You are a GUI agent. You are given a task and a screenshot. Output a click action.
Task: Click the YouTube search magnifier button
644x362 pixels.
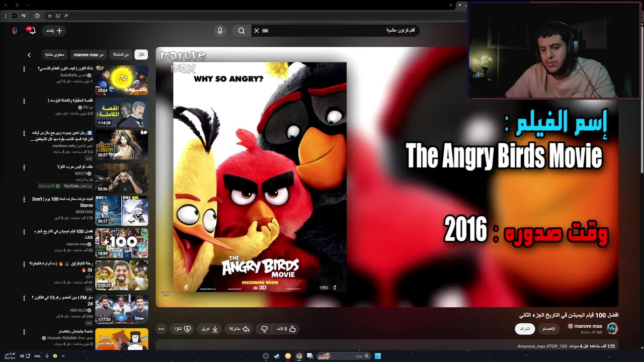tap(242, 31)
